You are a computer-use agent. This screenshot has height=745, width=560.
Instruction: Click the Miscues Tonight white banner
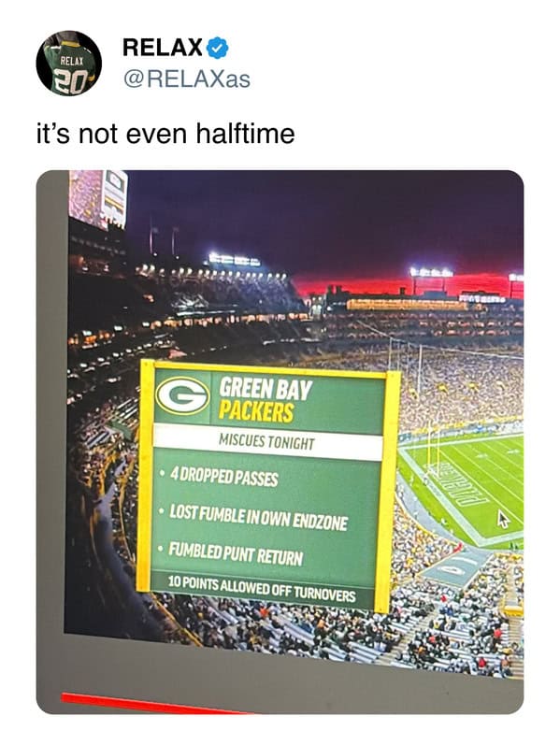tap(267, 441)
